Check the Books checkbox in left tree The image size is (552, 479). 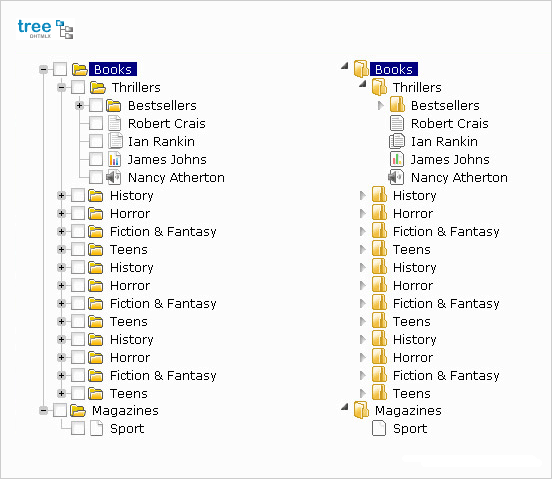click(60, 69)
